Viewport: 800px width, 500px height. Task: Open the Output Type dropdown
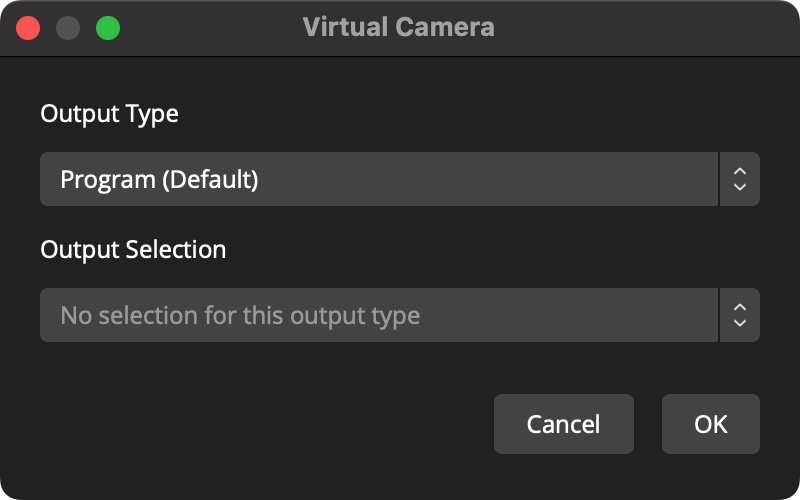(x=399, y=179)
